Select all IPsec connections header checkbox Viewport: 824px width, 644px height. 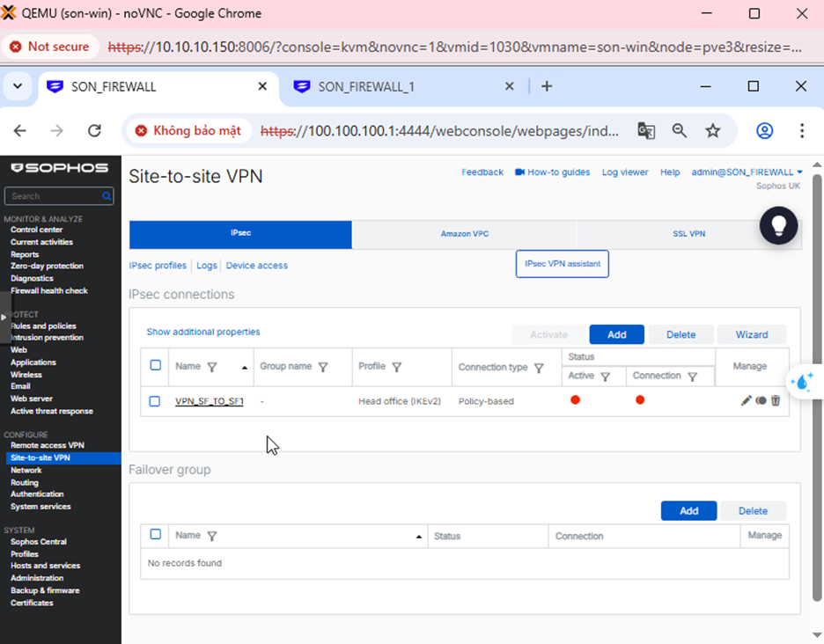[x=156, y=365]
